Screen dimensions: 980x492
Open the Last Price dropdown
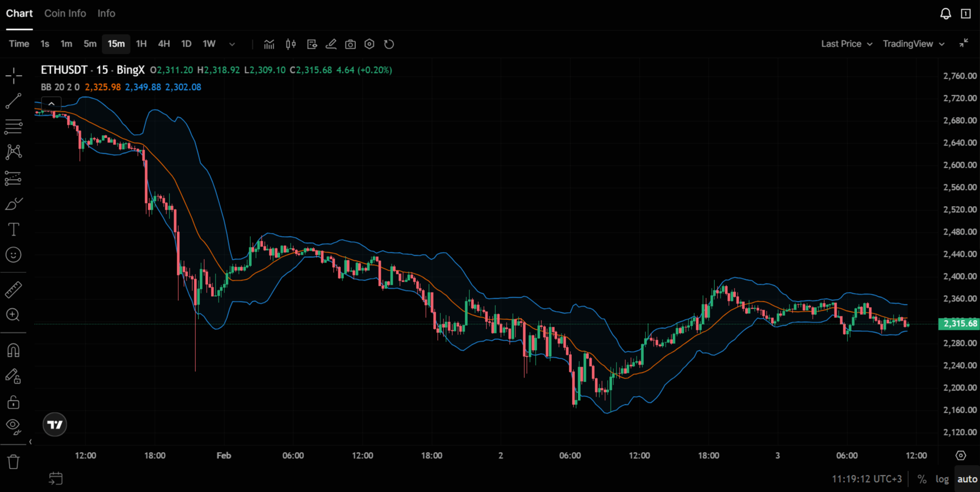click(846, 44)
